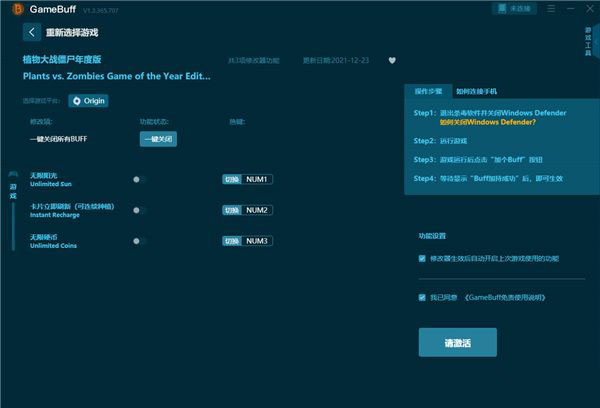The image size is (600, 408).
Task: Open the 游戏工具 side panel
Action: 588,41
